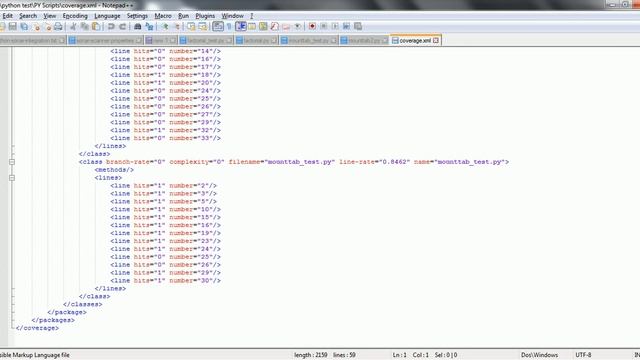640x360 pixels.
Task: Toggle the Monitoring eye icon
Action: click(x=298, y=27)
